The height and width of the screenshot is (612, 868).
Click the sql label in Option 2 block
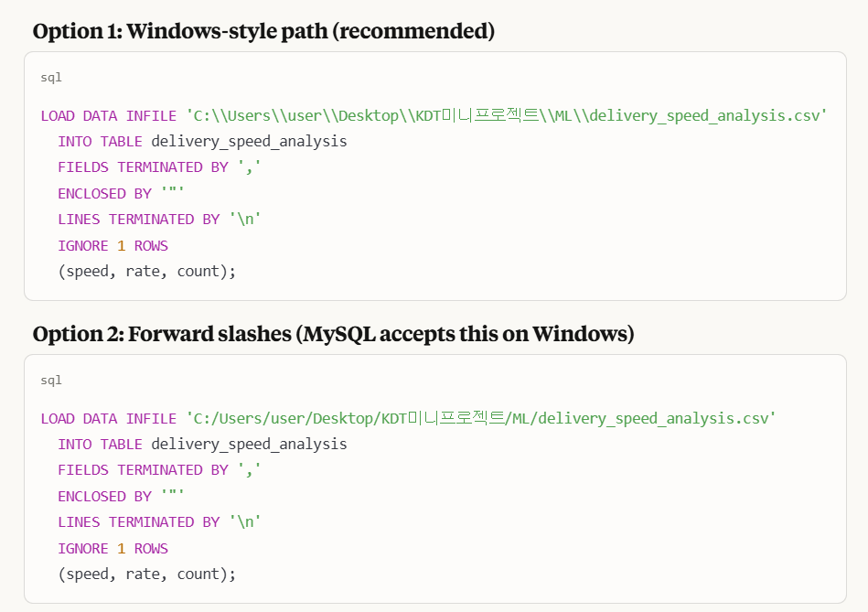[51, 381]
